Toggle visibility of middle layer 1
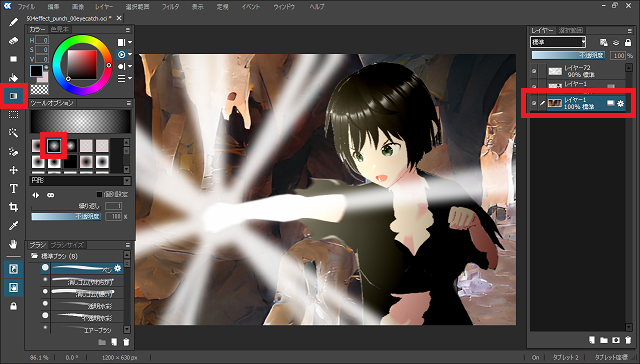The height and width of the screenshot is (364, 640). click(x=534, y=86)
